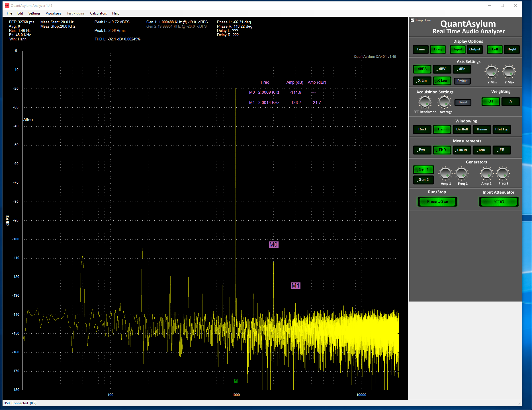Click the Default axis button
The height and width of the screenshot is (410, 532).
(462, 81)
